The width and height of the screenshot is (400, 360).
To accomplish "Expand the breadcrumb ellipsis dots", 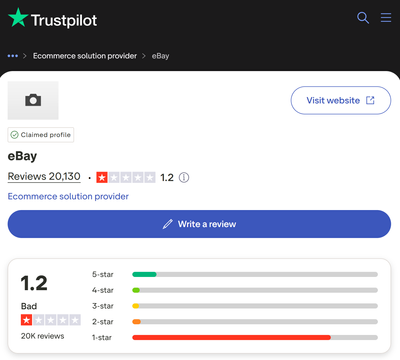I will (x=13, y=56).
